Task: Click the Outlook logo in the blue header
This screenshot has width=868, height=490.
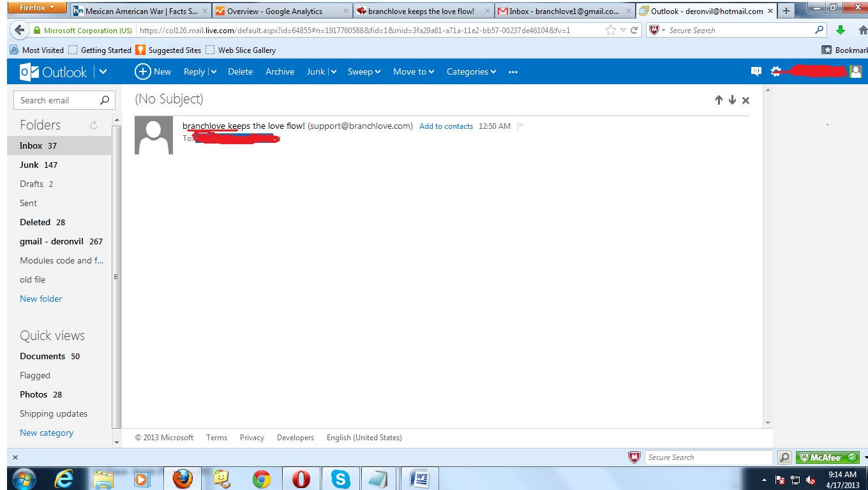Action: click(54, 72)
